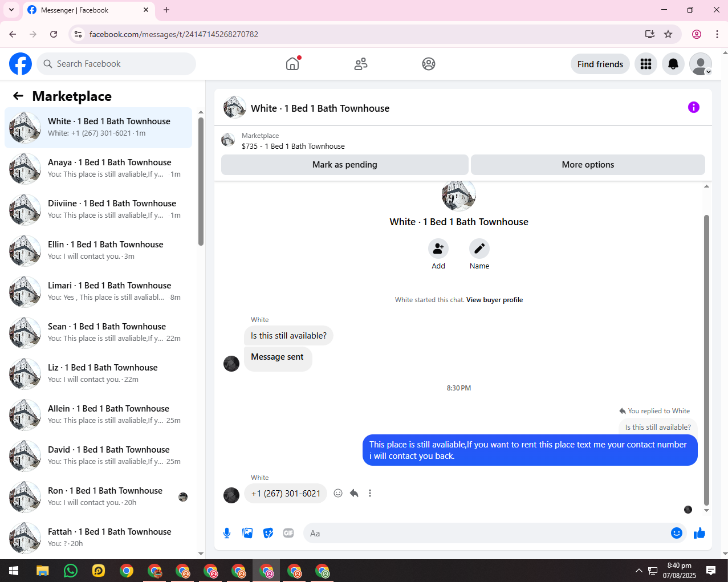Click the Messenger | Facebook browser tab

coord(88,10)
